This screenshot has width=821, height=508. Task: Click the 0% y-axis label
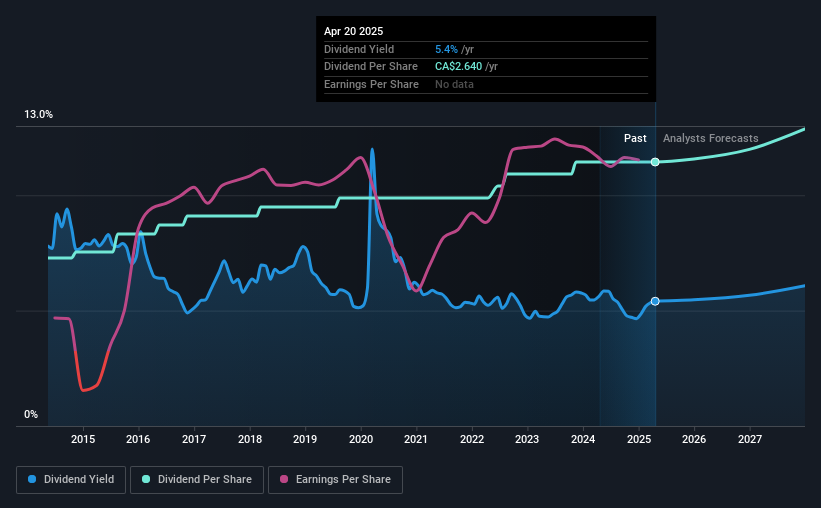click(x=31, y=414)
